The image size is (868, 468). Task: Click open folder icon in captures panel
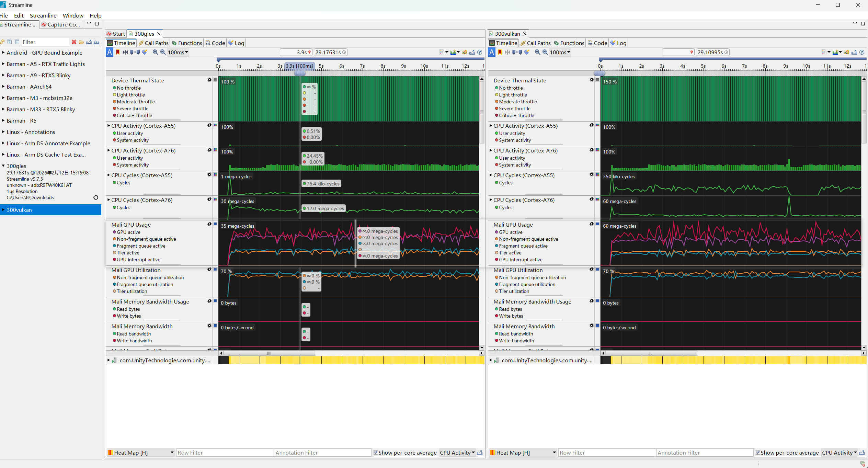point(81,42)
